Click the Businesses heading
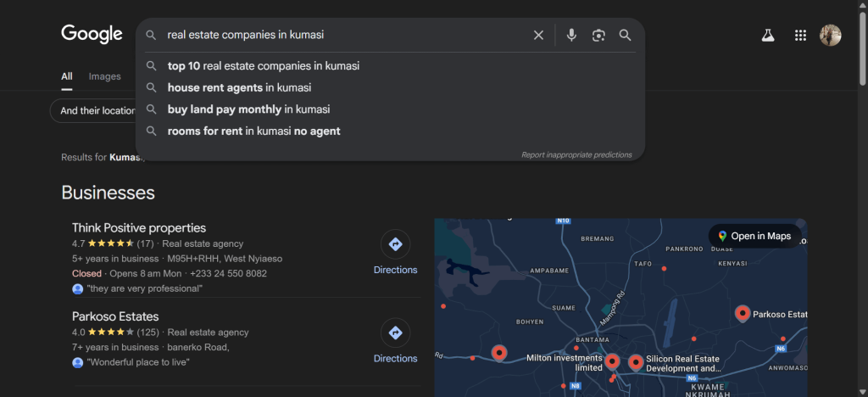Image resolution: width=868 pixels, height=397 pixels. pyautogui.click(x=108, y=193)
